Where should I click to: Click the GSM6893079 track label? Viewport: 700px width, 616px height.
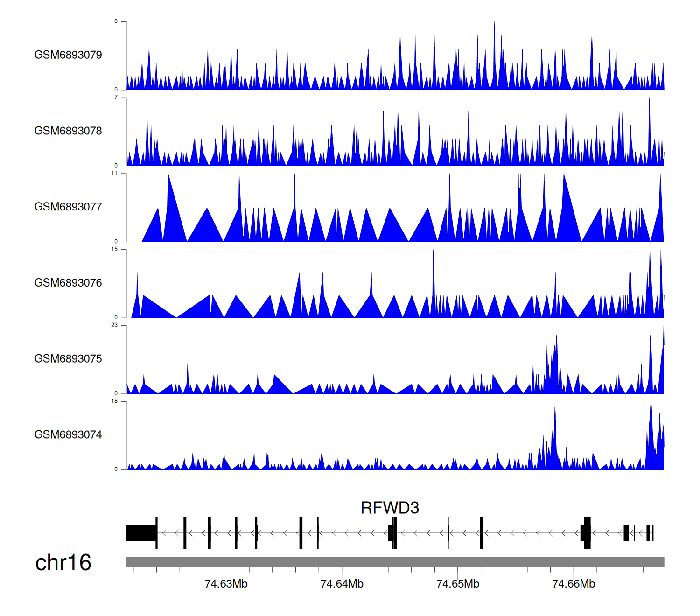click(x=68, y=55)
